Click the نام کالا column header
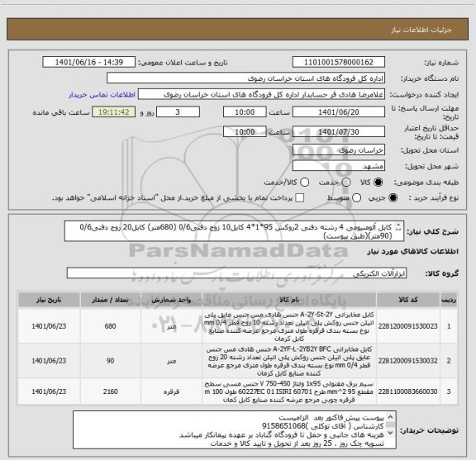This screenshot has width=476, height=460. click(x=289, y=300)
